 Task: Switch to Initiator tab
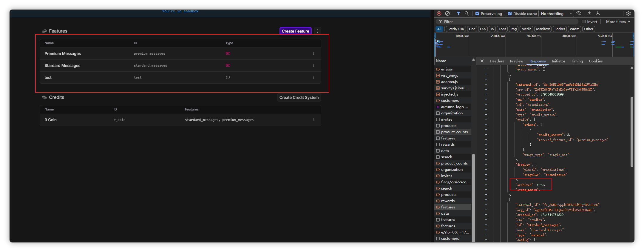(558, 61)
